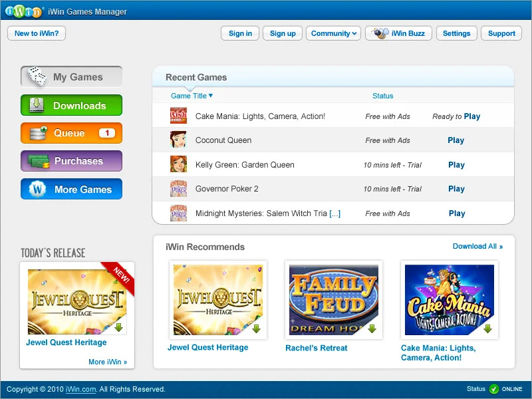Click the download arrow icon on Downloads

tap(37, 105)
